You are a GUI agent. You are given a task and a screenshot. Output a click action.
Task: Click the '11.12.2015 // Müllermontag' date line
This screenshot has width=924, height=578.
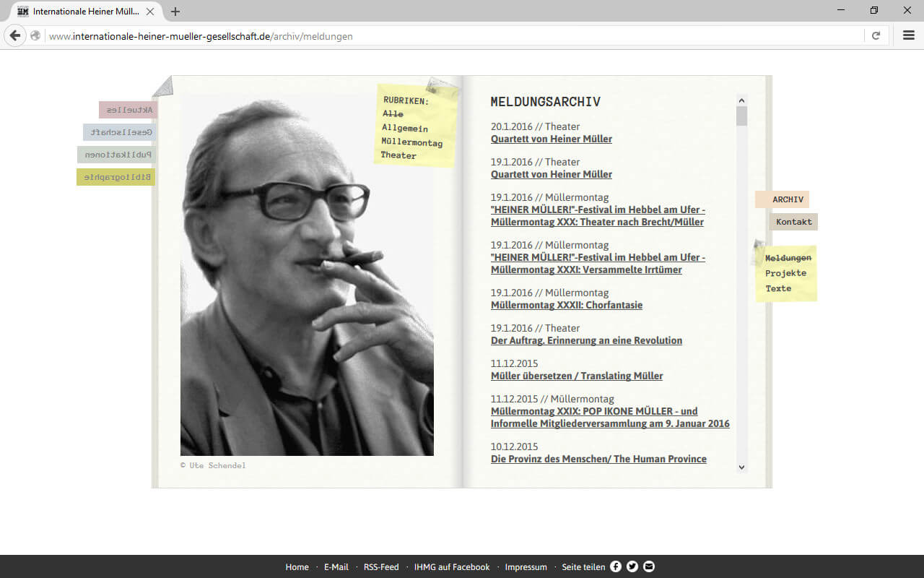pos(552,399)
